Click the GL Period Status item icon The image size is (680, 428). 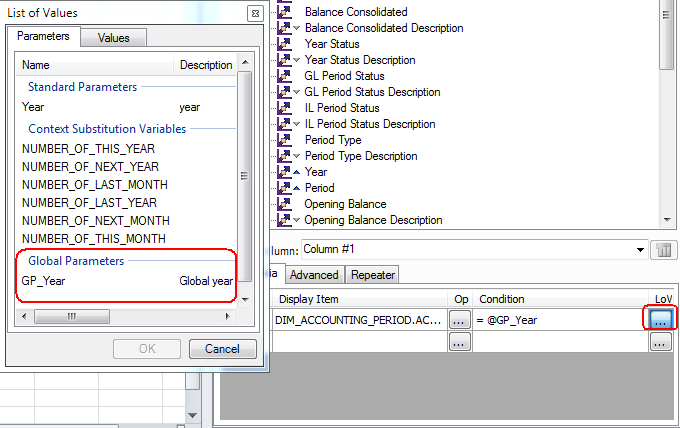[x=284, y=76]
